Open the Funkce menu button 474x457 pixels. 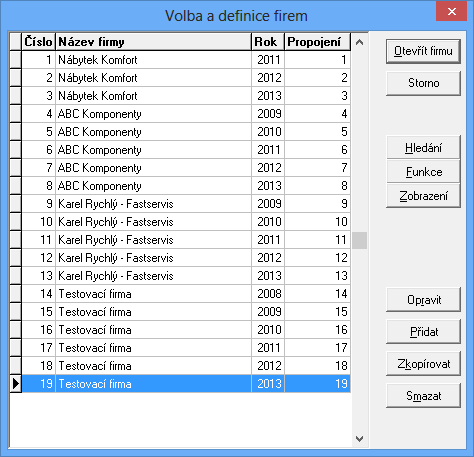point(423,172)
